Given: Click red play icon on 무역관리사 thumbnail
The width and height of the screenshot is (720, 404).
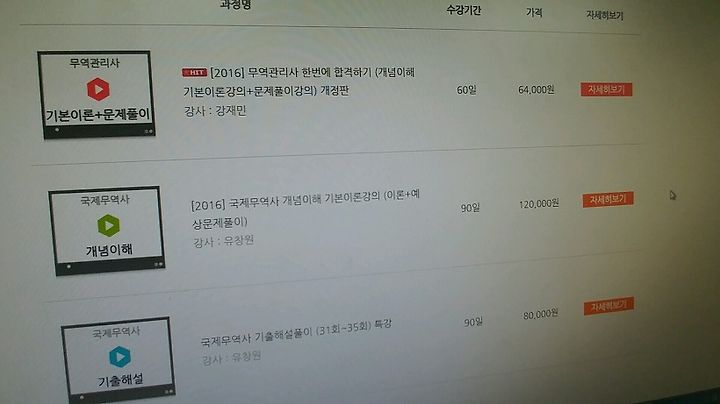Looking at the screenshot, I should pos(98,90).
